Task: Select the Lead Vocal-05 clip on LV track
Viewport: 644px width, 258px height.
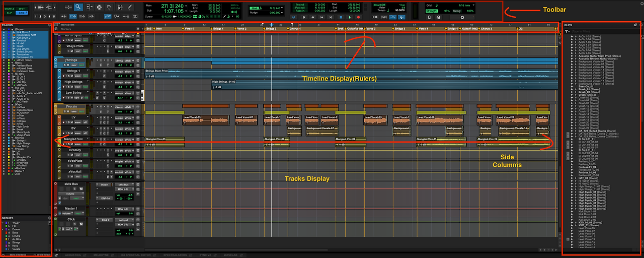Action: (x=206, y=120)
